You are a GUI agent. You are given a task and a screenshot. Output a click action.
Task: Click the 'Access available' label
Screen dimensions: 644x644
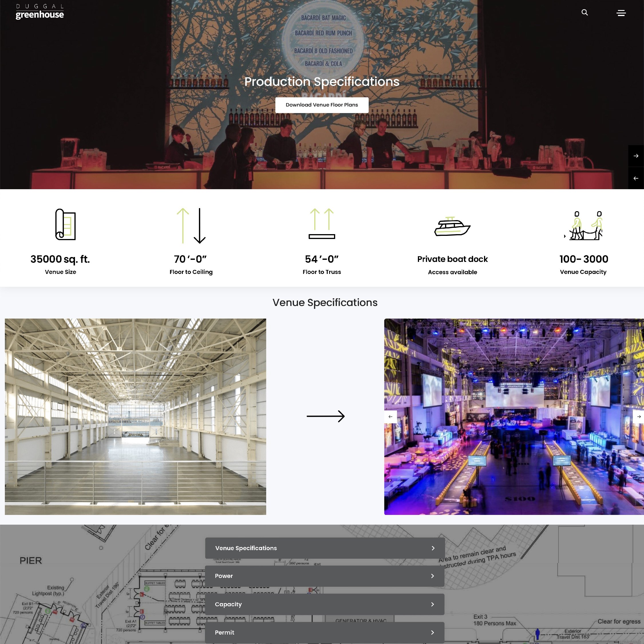452,272
